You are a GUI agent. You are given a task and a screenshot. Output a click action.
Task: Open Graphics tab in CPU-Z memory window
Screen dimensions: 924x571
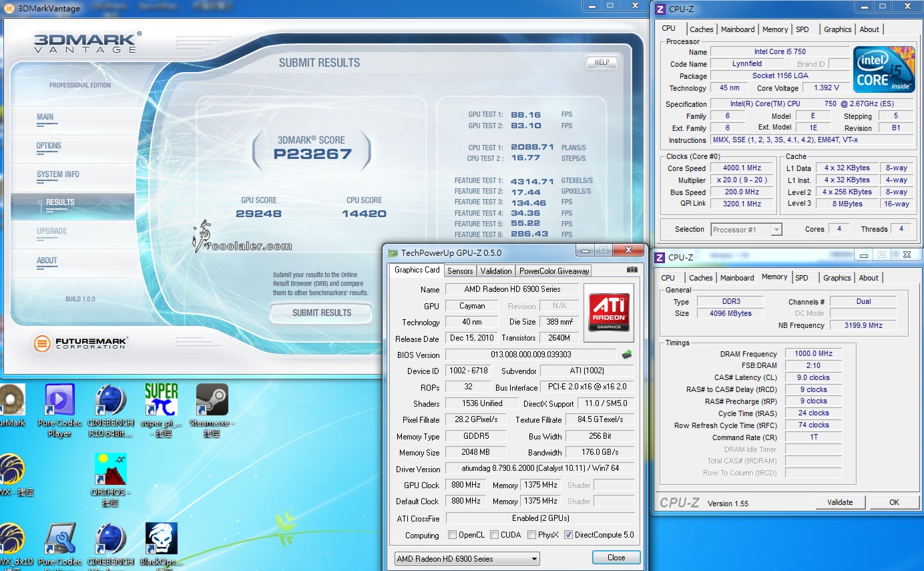click(837, 277)
